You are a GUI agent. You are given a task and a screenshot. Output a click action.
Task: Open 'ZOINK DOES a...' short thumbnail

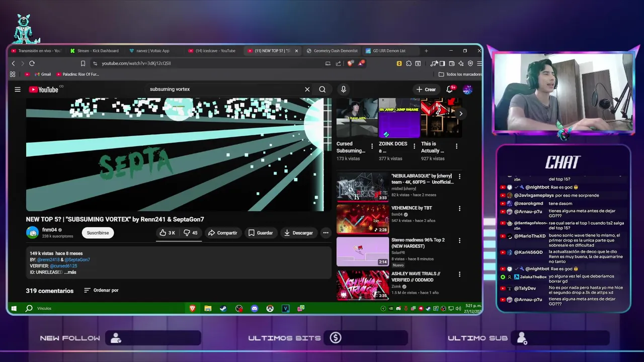(x=399, y=118)
